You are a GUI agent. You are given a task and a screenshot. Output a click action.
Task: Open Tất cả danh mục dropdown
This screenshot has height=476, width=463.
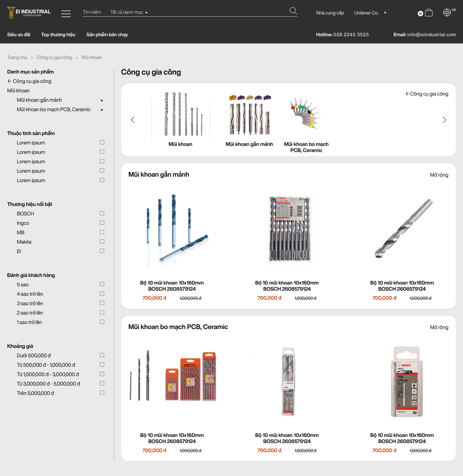[x=129, y=12]
